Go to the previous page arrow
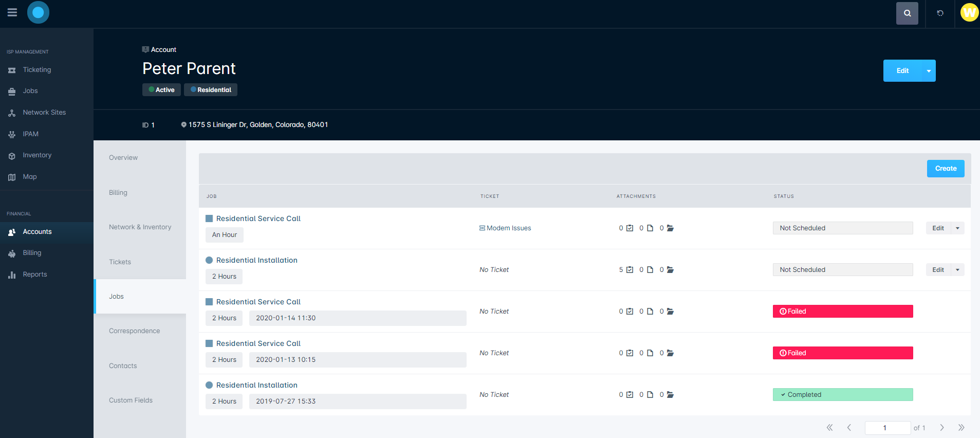Image resolution: width=980 pixels, height=438 pixels. 849,428
